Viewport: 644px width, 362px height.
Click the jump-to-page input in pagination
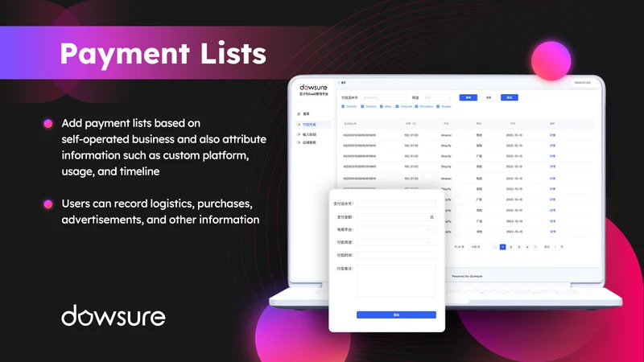tap(555, 247)
